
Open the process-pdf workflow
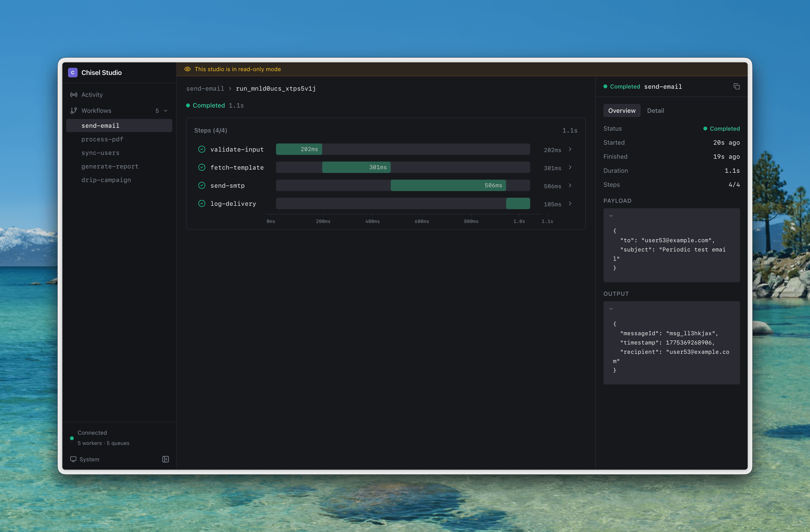coord(102,139)
